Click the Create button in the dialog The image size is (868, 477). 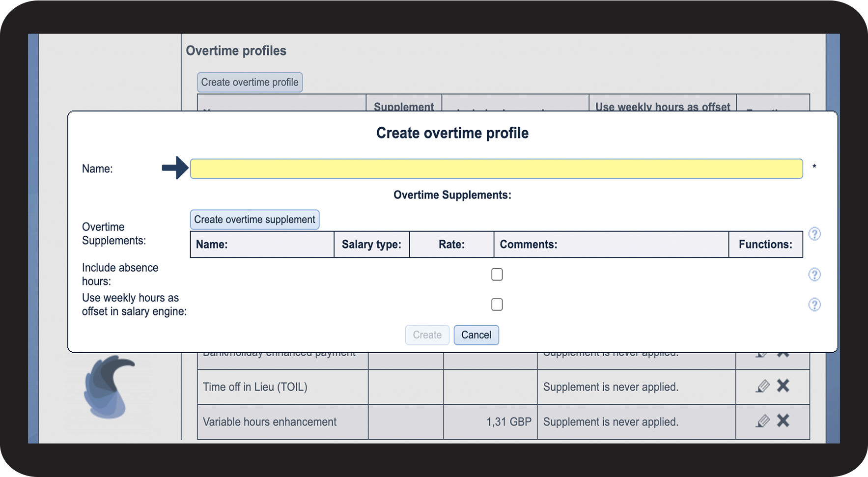click(x=427, y=335)
